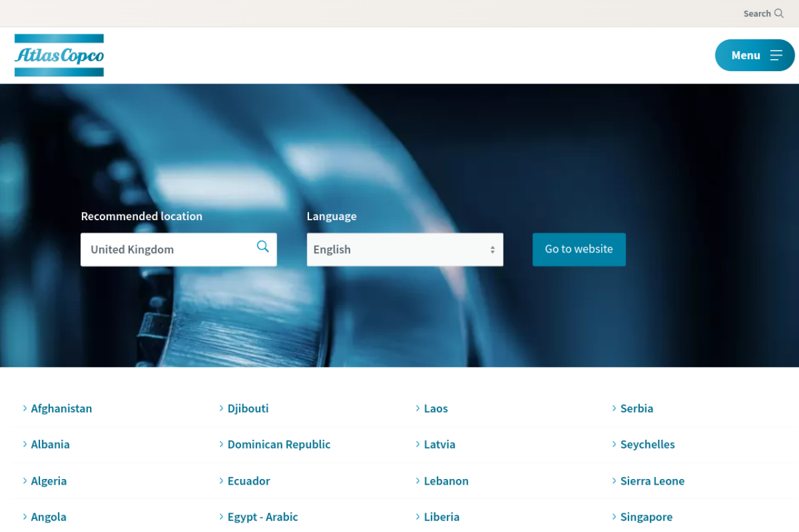799x532 pixels.
Task: Click magnifier icon in location field
Action: click(263, 246)
